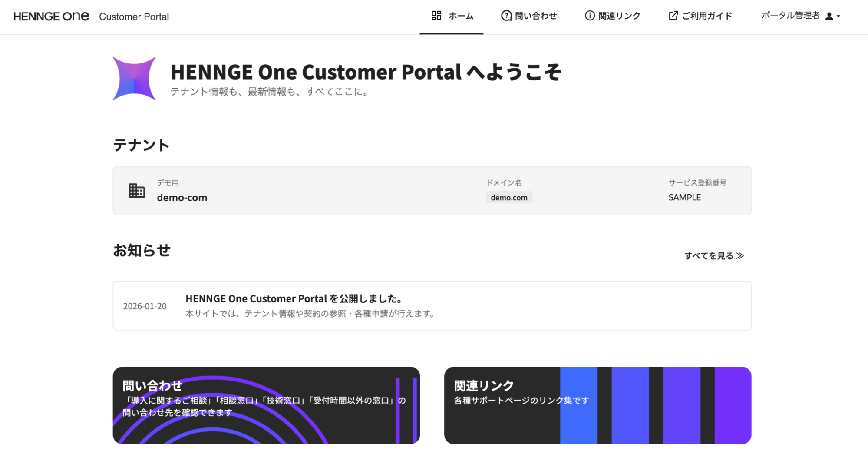Click the デモ用 label in tenant card
Viewport: 868px width, 454px height.
point(168,183)
